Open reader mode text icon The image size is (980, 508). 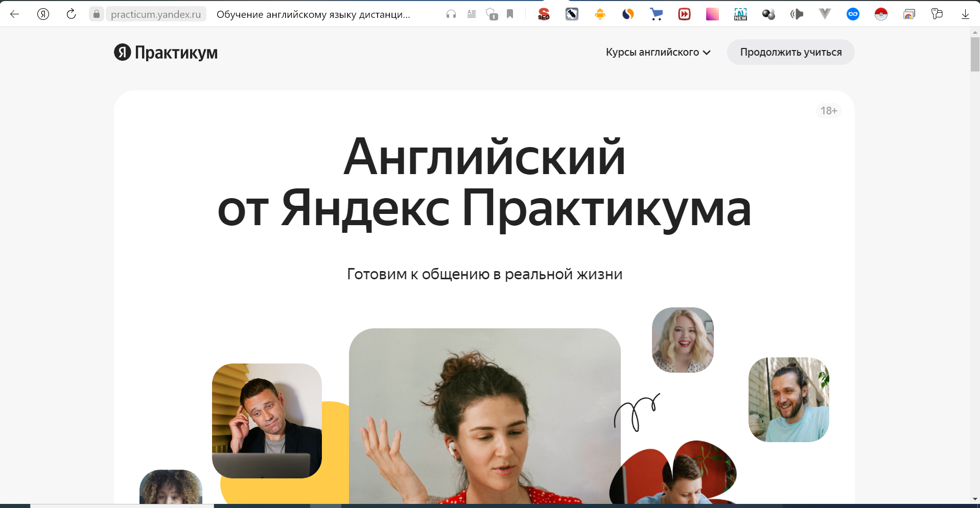coord(472,14)
